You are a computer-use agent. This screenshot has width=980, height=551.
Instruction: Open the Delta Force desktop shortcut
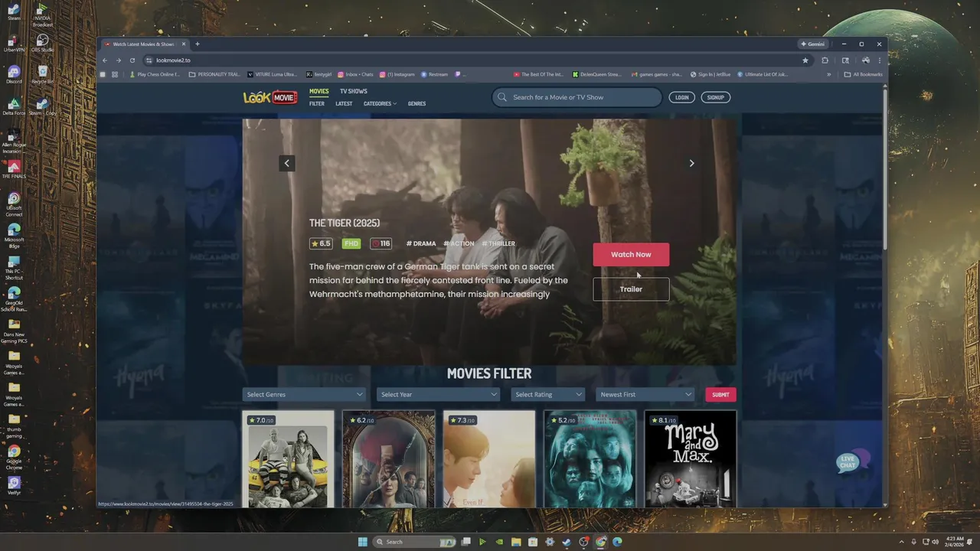tap(14, 106)
